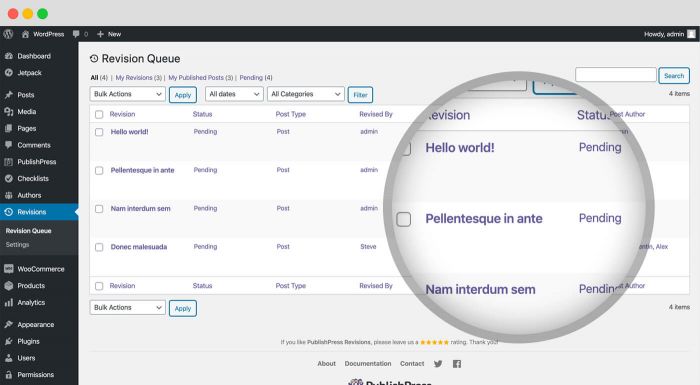Open Revision Queue submenu item
This screenshot has width=700, height=385.
pos(29,231)
